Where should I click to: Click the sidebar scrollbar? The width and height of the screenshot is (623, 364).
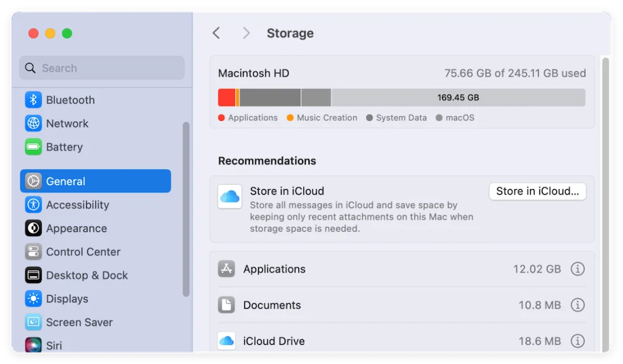tap(186, 209)
